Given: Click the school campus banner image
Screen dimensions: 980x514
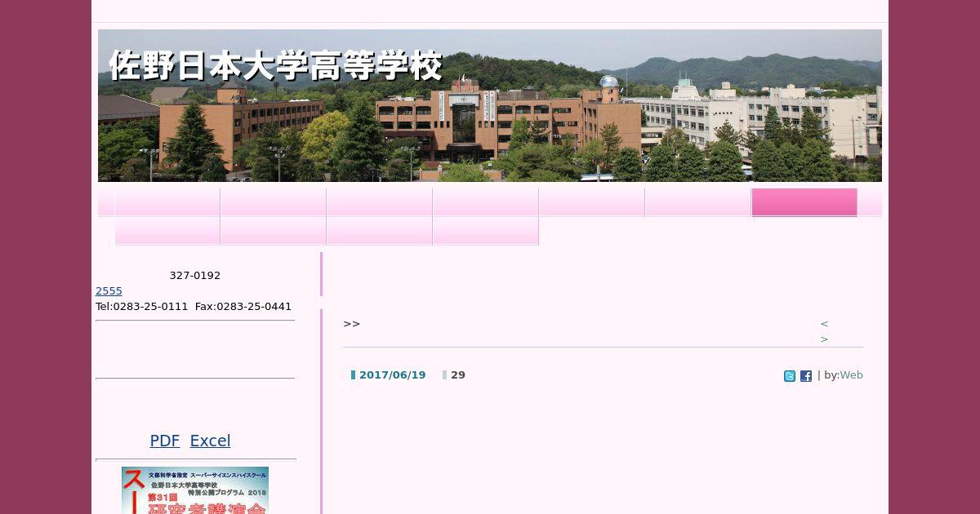Looking at the screenshot, I should click(x=490, y=105).
